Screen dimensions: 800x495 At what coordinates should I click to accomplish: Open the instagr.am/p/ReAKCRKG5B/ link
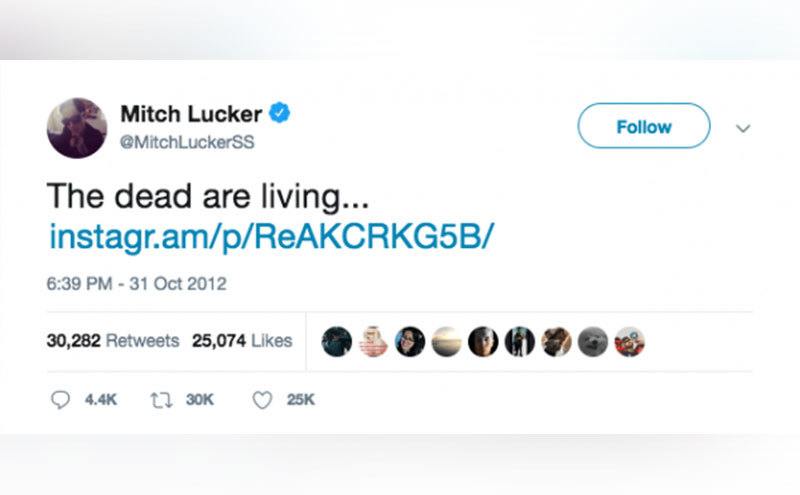click(271, 237)
